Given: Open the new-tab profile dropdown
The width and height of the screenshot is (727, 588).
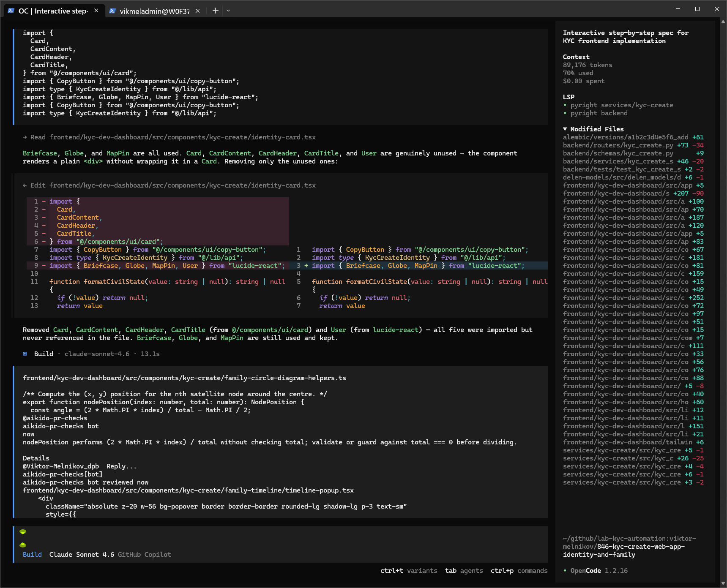Looking at the screenshot, I should click(x=228, y=11).
